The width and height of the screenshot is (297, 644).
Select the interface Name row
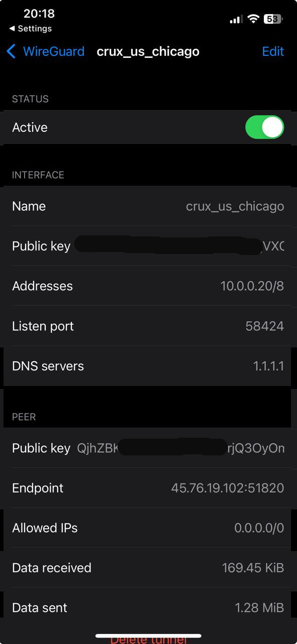coord(148,206)
